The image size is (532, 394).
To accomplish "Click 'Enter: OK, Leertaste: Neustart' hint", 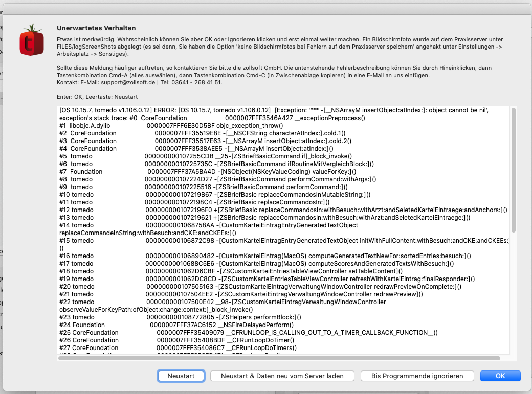I will pyautogui.click(x=97, y=97).
